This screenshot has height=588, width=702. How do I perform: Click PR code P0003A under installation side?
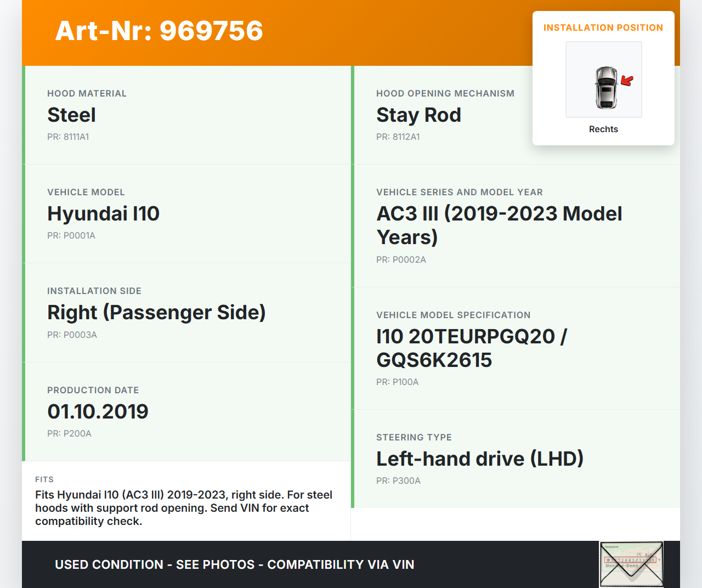(72, 335)
